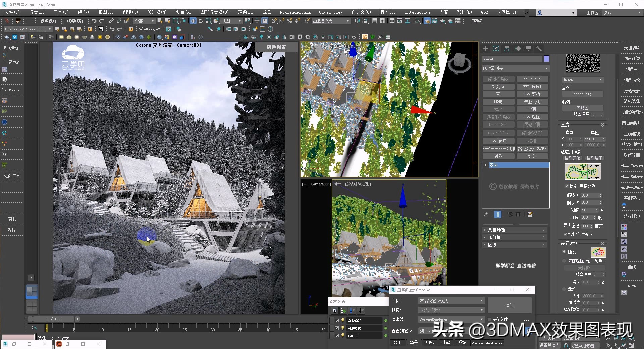Screen dimensions: 644x349
Task: Click the Render Production teapot icon
Action: (443, 21)
